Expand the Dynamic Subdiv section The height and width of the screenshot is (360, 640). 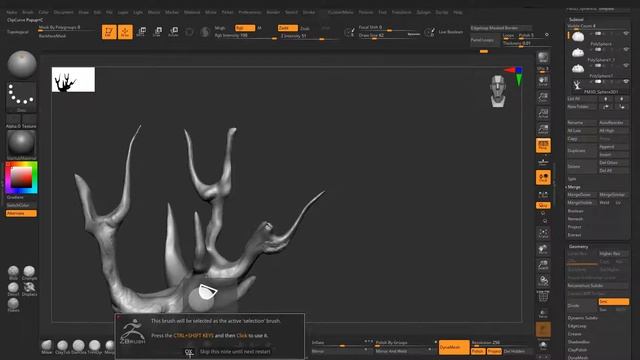click(583, 318)
